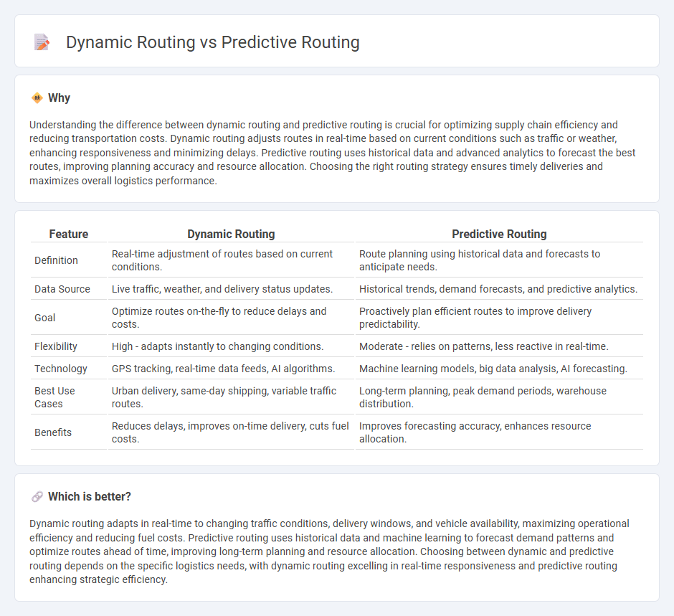Select cell 'Moderate - relies on patterns, less reactive'
The width and height of the screenshot is (674, 616).
(x=499, y=346)
